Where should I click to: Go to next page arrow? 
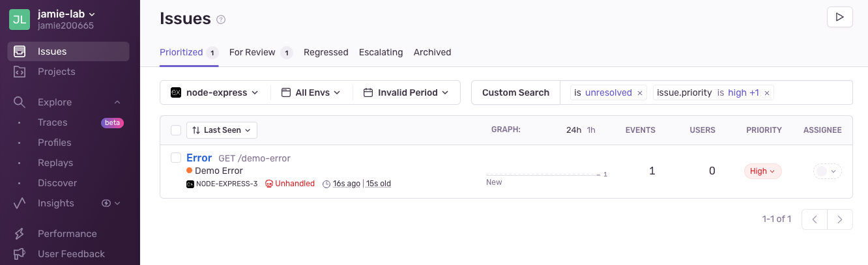coord(840,219)
